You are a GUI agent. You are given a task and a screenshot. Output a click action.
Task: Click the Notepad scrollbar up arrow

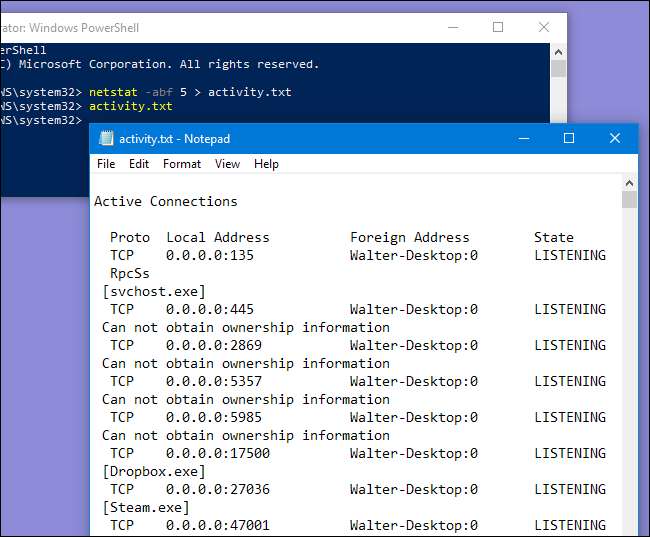pyautogui.click(x=629, y=183)
